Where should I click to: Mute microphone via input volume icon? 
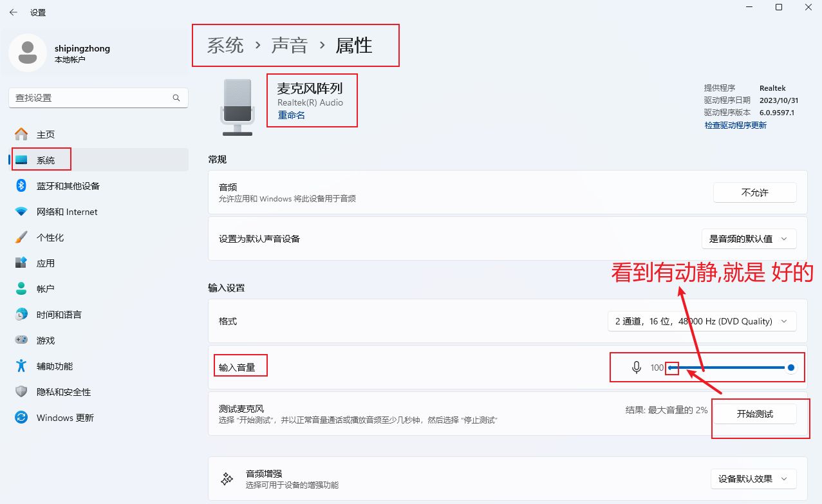636,368
